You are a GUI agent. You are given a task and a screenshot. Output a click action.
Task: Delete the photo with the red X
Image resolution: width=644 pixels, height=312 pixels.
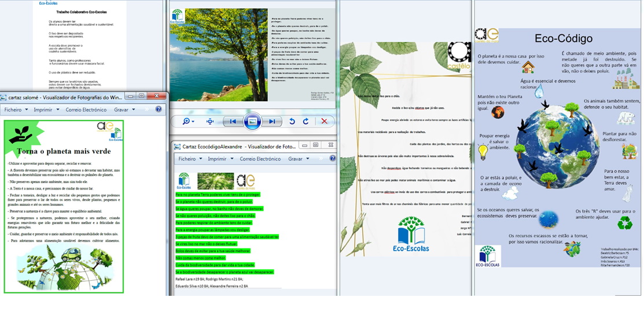click(x=324, y=121)
